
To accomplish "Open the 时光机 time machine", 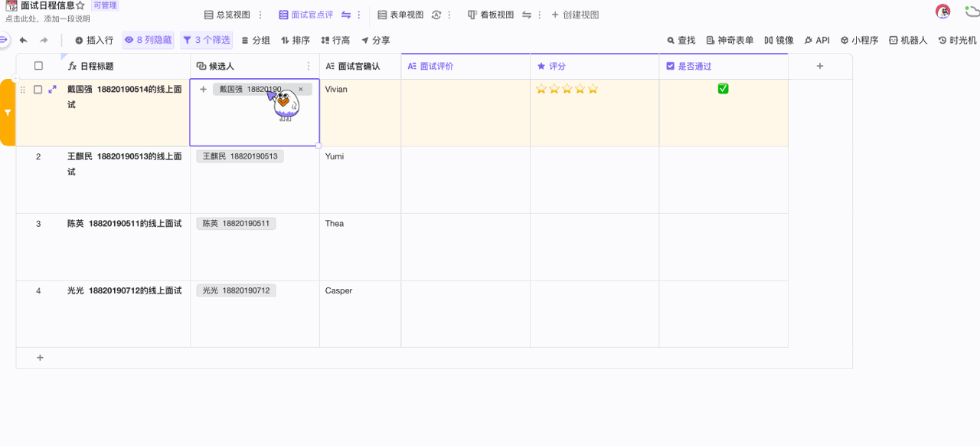I will 957,41.
